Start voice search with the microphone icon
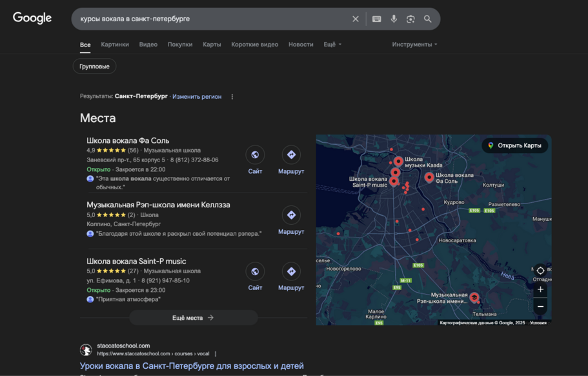This screenshot has width=588, height=376. pyautogui.click(x=394, y=19)
